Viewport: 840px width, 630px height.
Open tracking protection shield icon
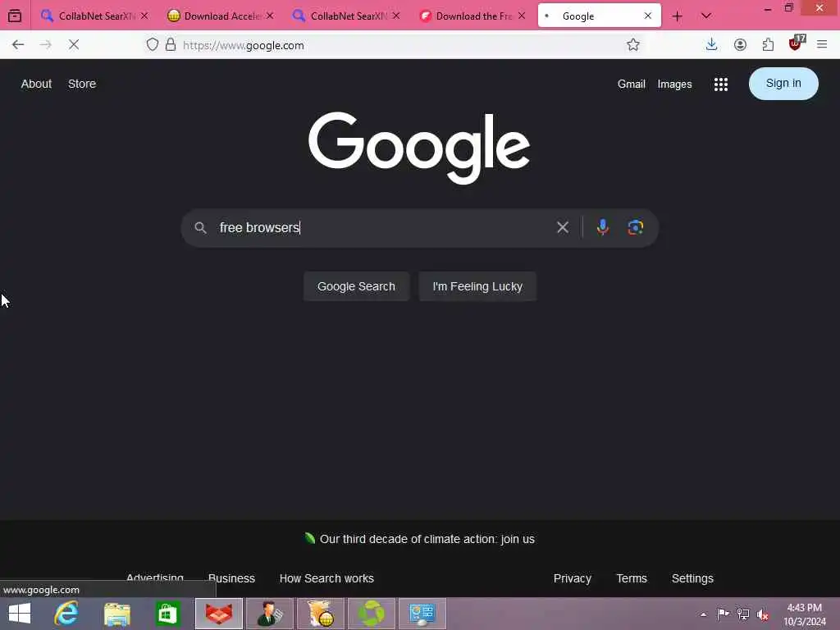[x=152, y=45]
